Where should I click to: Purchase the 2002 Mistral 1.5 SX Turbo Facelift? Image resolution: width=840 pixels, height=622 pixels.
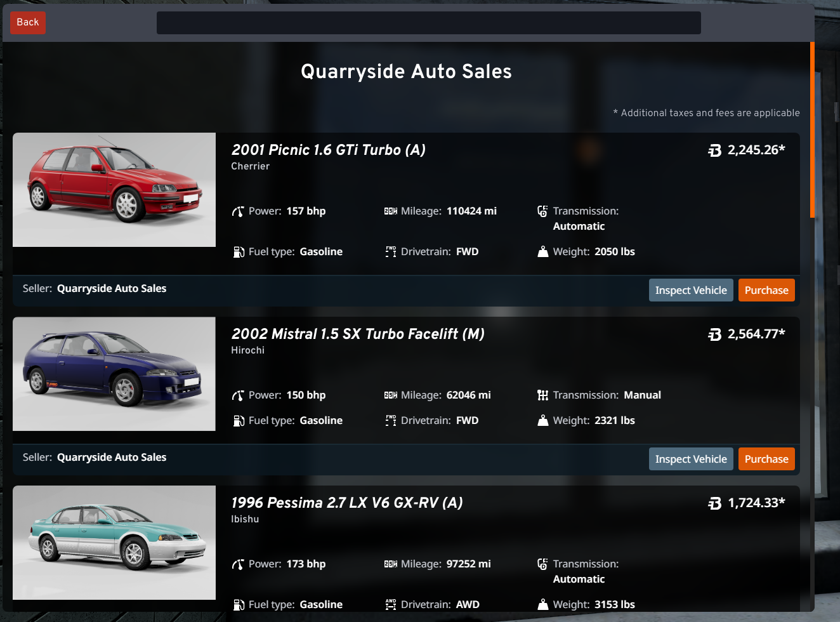pos(766,459)
